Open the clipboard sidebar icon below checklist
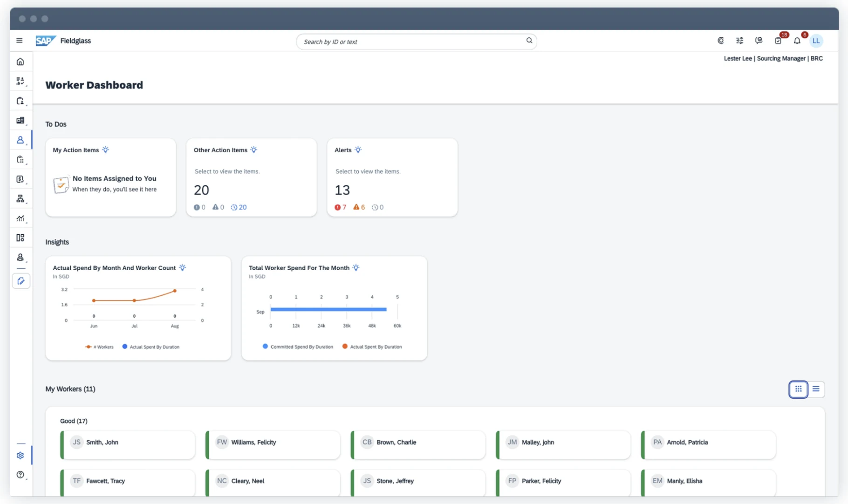 click(x=20, y=101)
